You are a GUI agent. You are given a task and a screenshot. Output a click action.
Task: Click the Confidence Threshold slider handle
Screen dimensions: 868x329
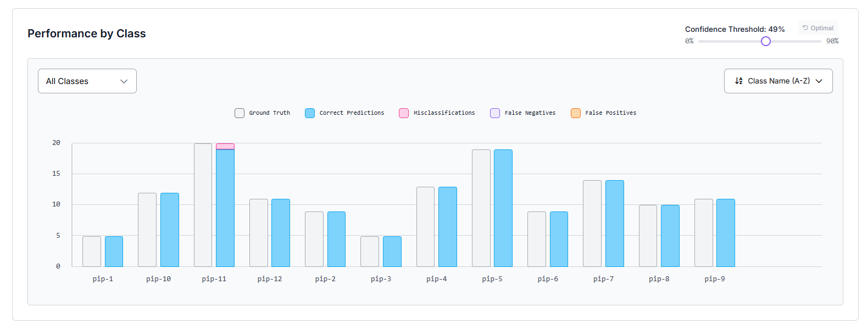766,41
